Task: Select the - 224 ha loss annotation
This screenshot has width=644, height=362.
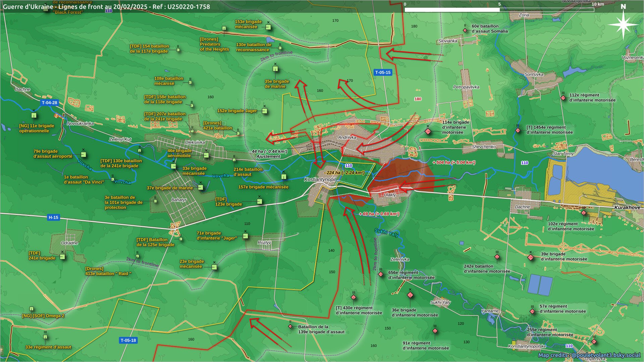Action: point(344,173)
